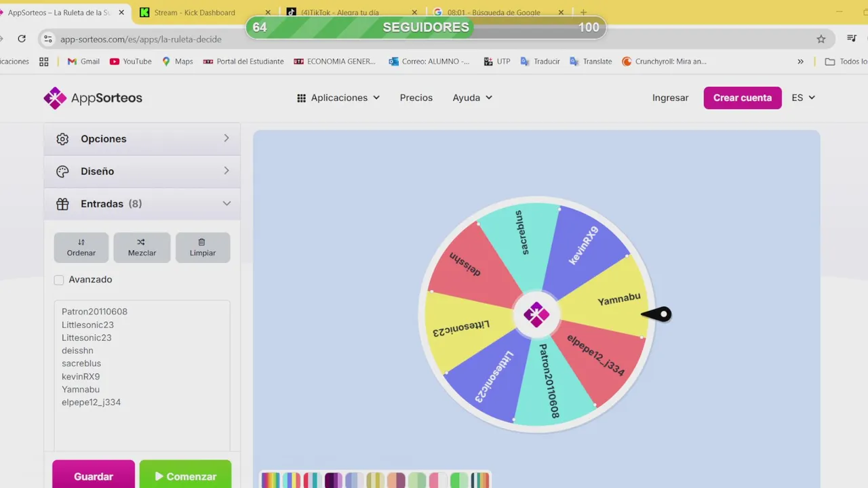Collapse the Entradas section
Image resolution: width=868 pixels, height=488 pixels.
(x=142, y=204)
